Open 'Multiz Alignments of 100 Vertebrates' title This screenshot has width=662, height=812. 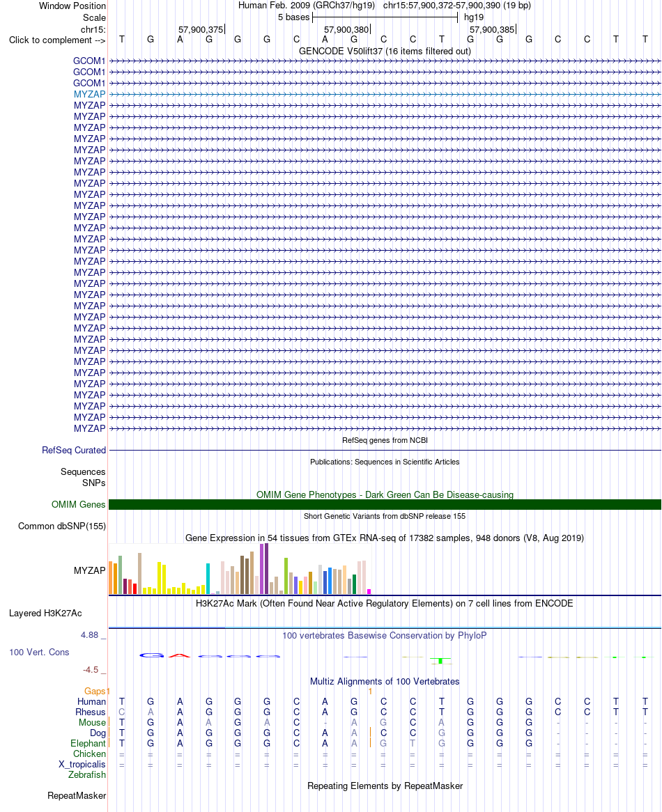pyautogui.click(x=385, y=682)
